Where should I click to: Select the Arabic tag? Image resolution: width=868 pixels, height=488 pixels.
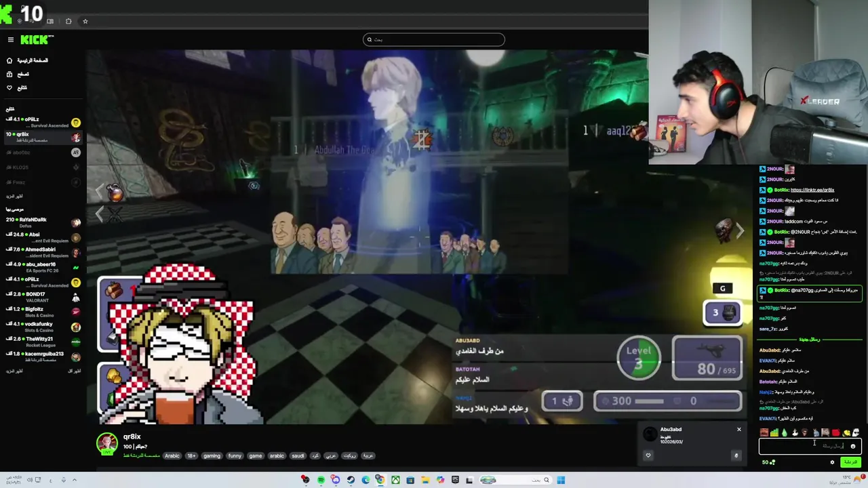[172, 455]
